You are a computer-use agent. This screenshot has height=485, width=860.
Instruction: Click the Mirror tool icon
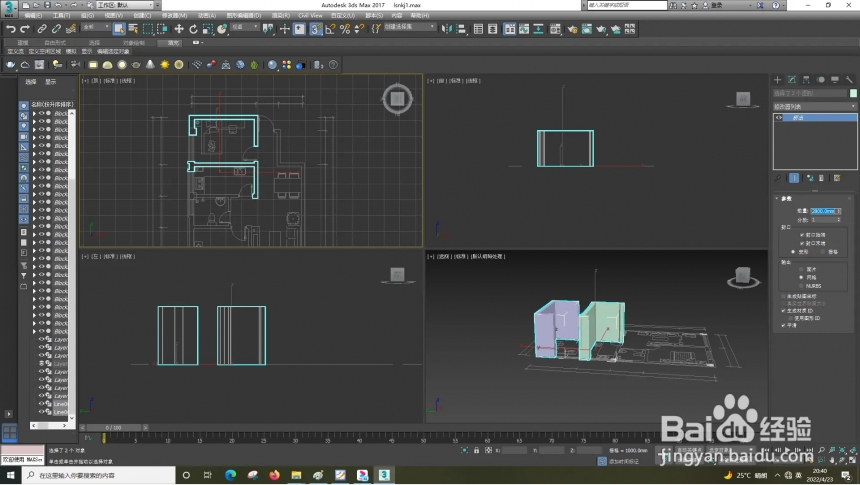(x=446, y=29)
